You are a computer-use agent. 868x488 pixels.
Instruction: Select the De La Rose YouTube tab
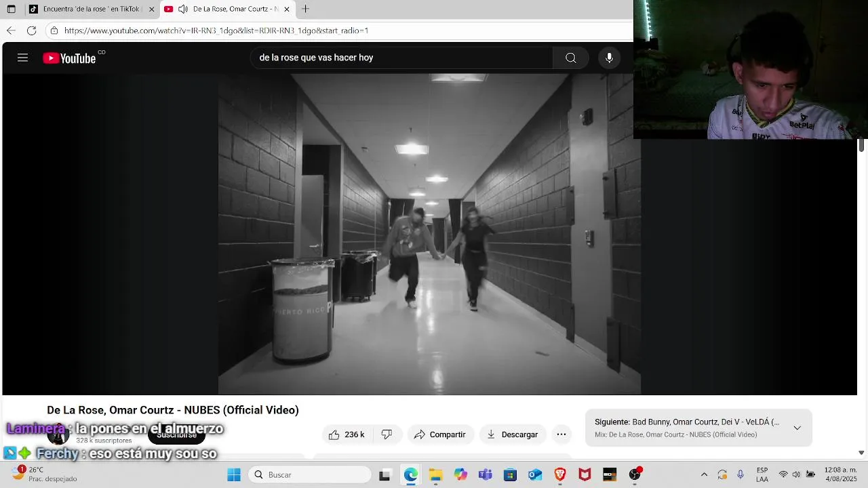tap(227, 9)
